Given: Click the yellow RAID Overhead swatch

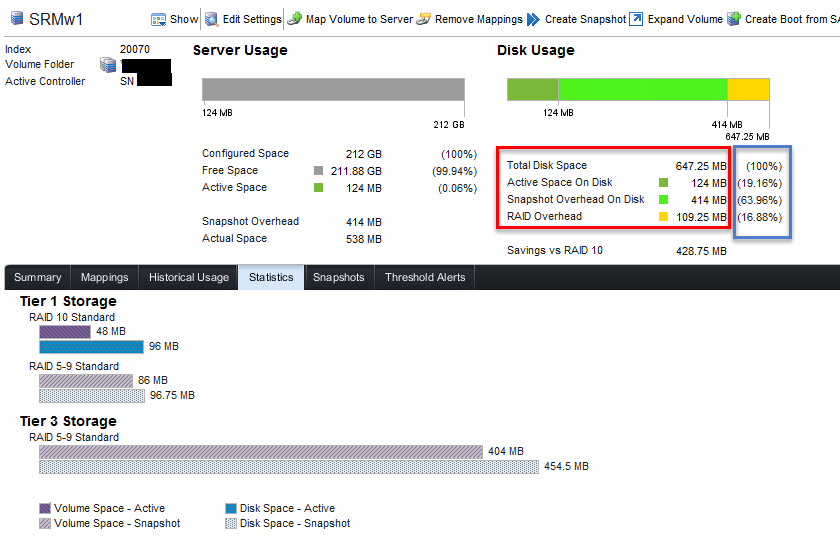Looking at the screenshot, I should pos(663,217).
